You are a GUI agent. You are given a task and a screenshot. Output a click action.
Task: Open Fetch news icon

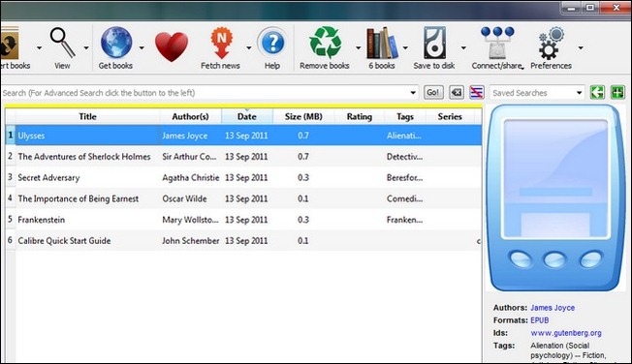221,44
